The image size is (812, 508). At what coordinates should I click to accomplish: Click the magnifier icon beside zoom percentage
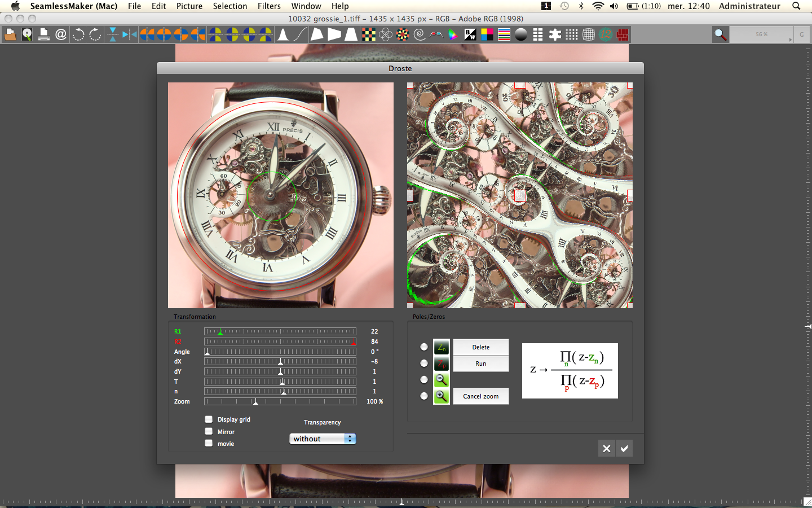[720, 35]
